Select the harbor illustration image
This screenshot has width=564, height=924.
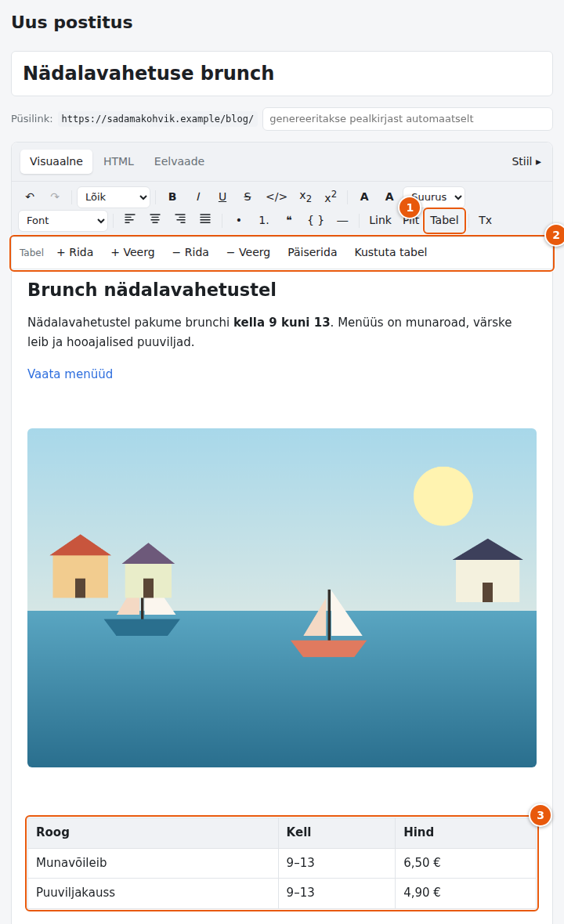282,597
